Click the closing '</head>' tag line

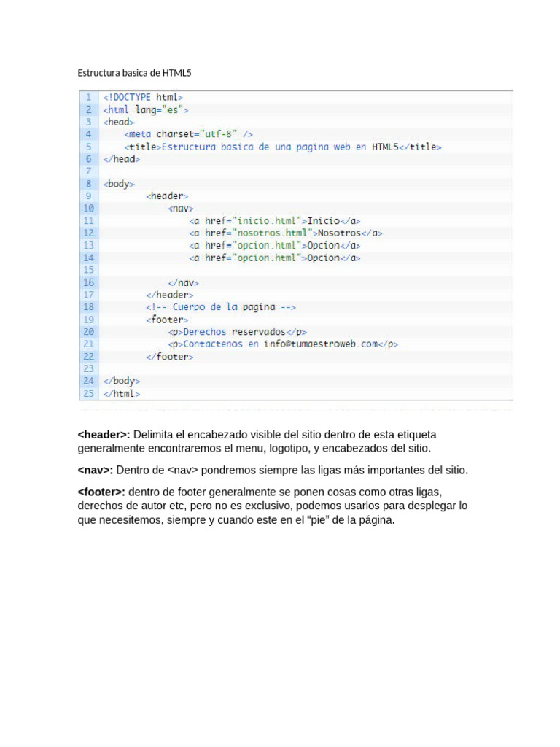point(122,159)
